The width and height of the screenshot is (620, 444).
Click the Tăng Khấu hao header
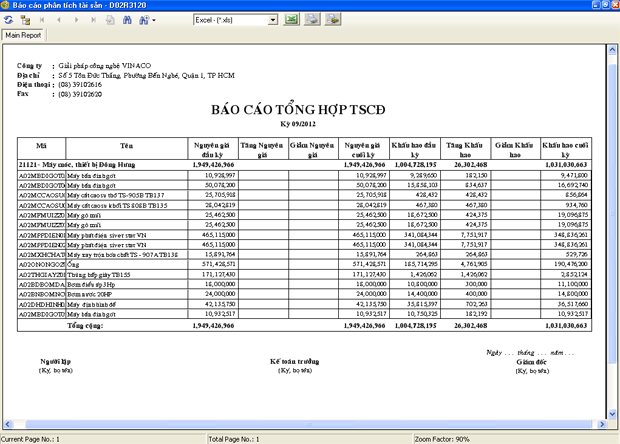click(465, 150)
